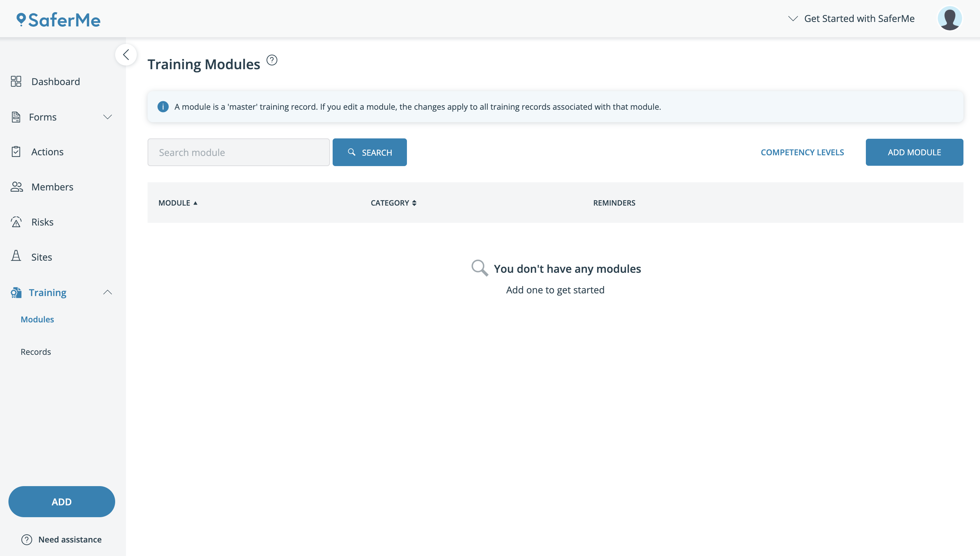The height and width of the screenshot is (556, 980).
Task: Focus the Search module input field
Action: [238, 152]
